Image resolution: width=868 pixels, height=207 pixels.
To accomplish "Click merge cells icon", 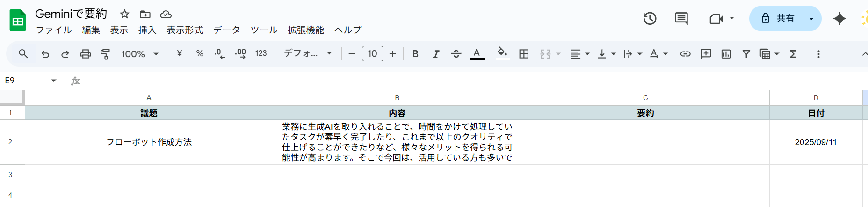I will [x=545, y=54].
